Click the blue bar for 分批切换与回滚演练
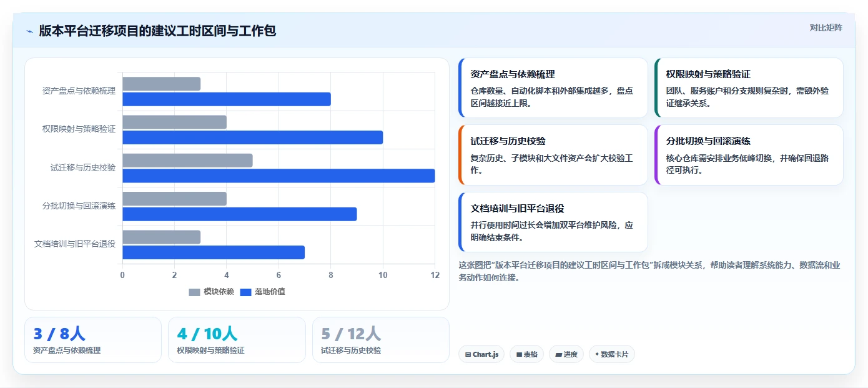 239,214
